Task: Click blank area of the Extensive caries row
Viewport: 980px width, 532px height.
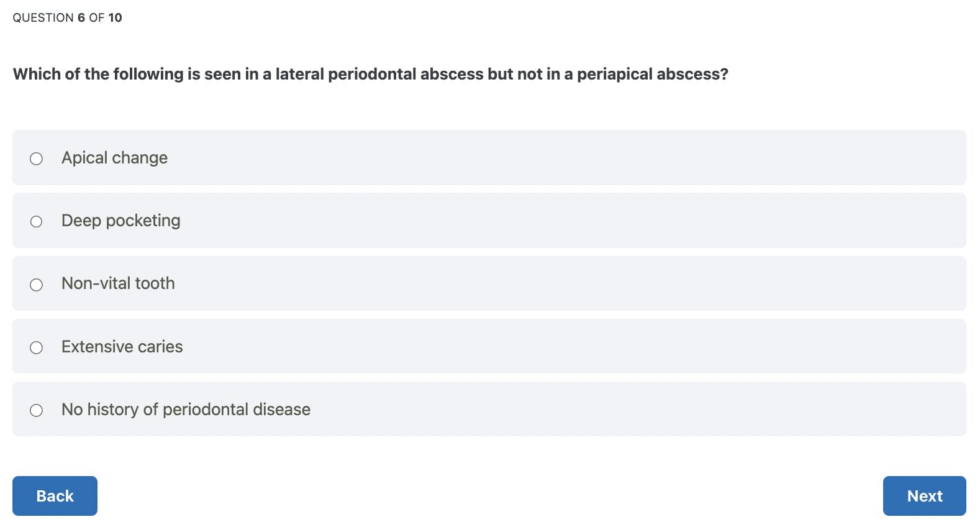Action: pyautogui.click(x=559, y=347)
